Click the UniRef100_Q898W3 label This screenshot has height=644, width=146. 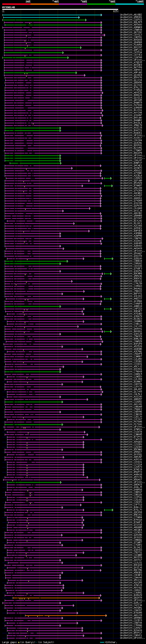point(131,618)
